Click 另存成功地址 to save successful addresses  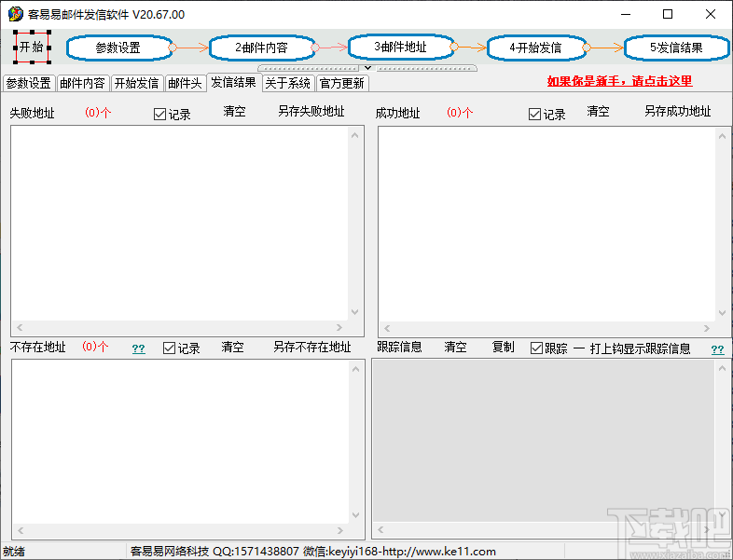[678, 111]
